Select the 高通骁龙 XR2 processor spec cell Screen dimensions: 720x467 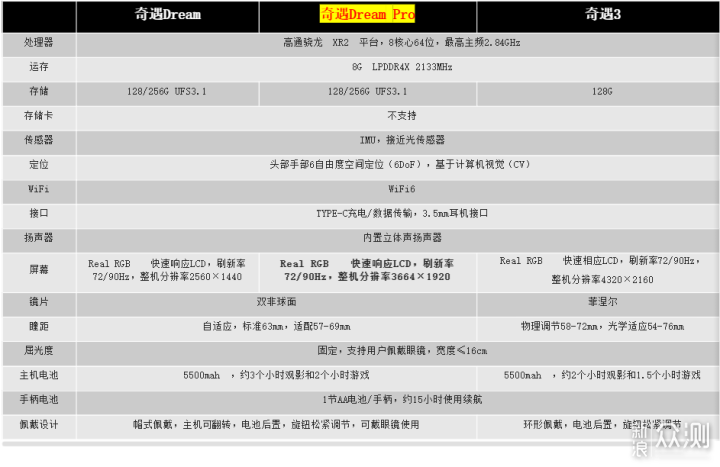[x=398, y=43]
